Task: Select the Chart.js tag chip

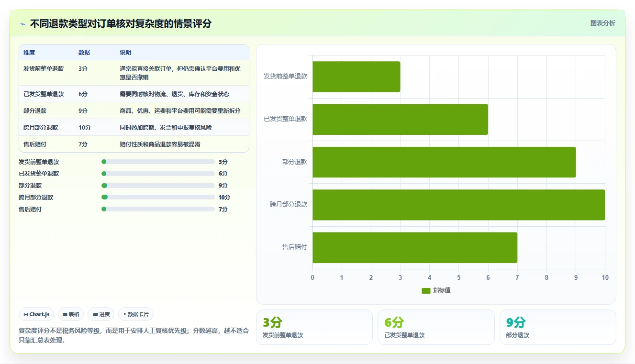Action: pos(36,314)
